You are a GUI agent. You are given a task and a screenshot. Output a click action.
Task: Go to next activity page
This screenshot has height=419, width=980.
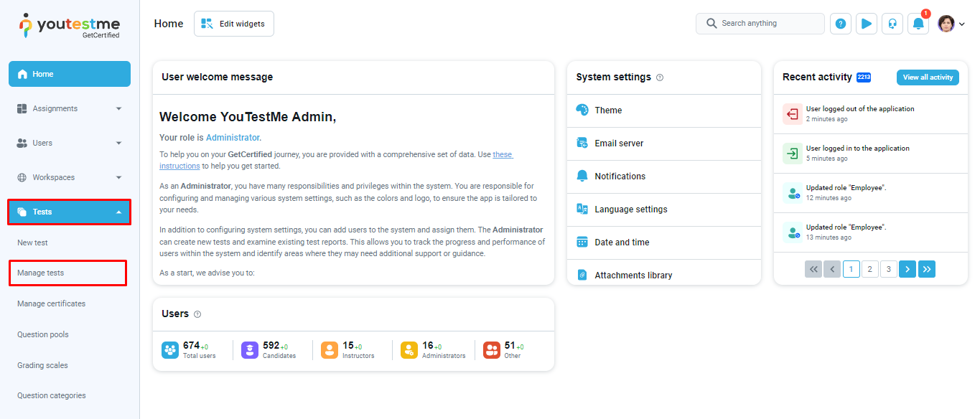tap(907, 269)
